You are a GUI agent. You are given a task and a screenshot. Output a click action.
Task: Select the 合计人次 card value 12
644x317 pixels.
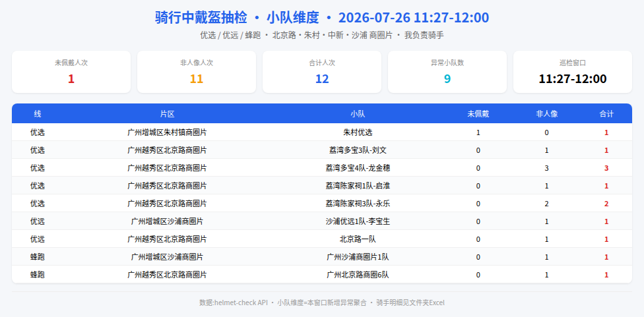pyautogui.click(x=322, y=78)
